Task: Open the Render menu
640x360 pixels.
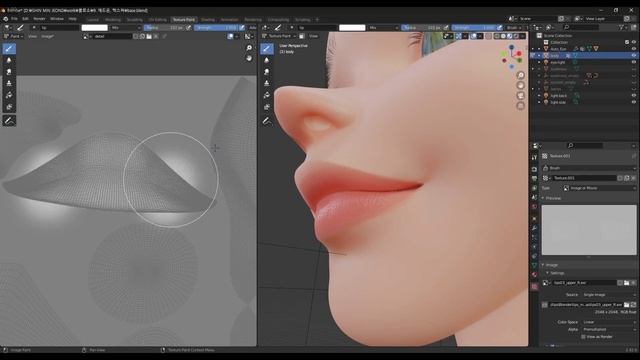Action: [39, 19]
